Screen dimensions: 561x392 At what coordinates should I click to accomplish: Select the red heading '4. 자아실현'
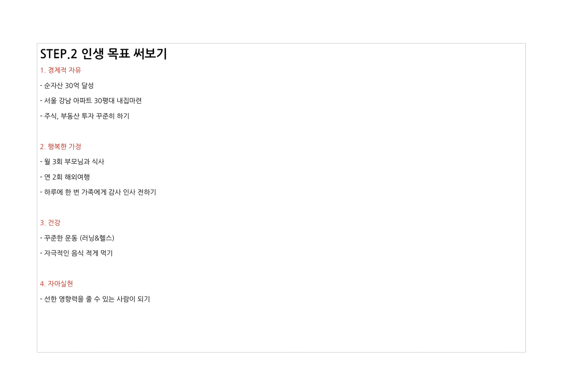pyautogui.click(x=57, y=284)
